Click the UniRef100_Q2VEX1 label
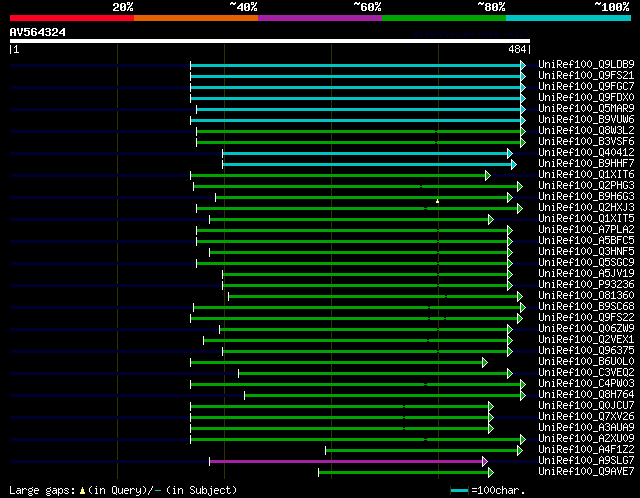The image size is (640, 498). point(586,340)
